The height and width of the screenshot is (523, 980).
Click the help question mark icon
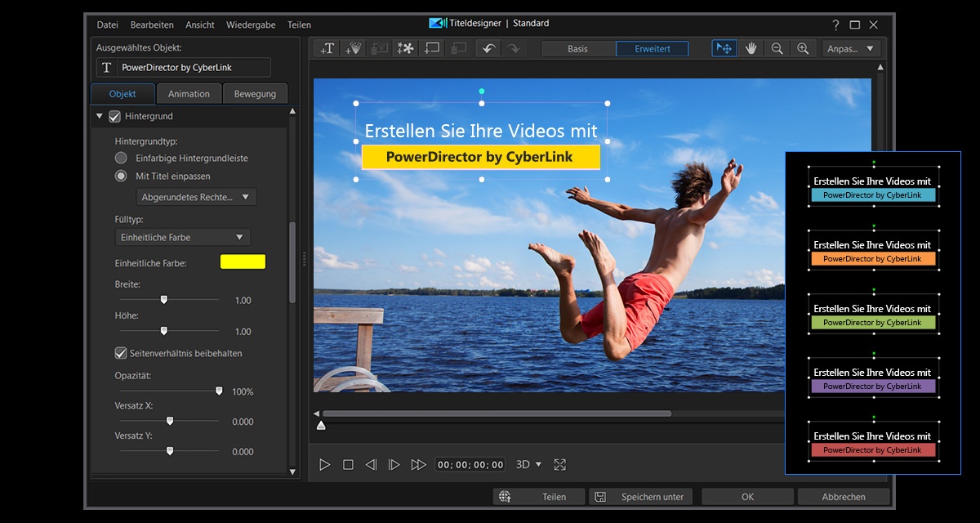coord(835,25)
